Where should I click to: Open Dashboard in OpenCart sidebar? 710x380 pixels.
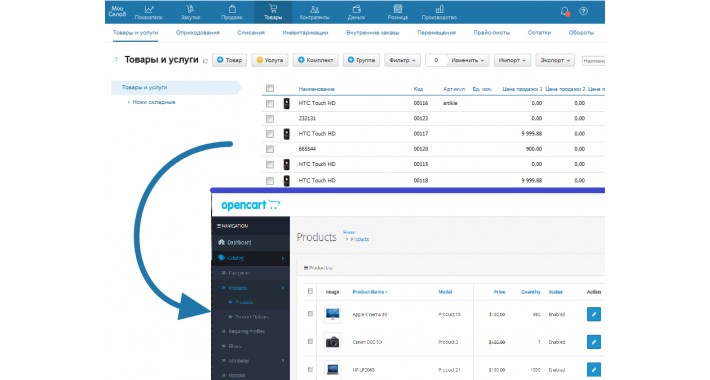pos(251,242)
